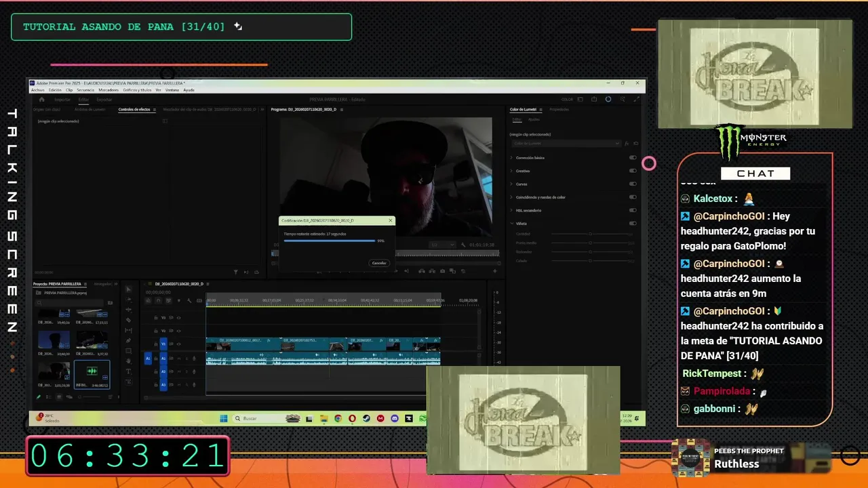Open the Ajustes tab in Lumetri
This screenshot has height=488, width=868.
tap(534, 119)
